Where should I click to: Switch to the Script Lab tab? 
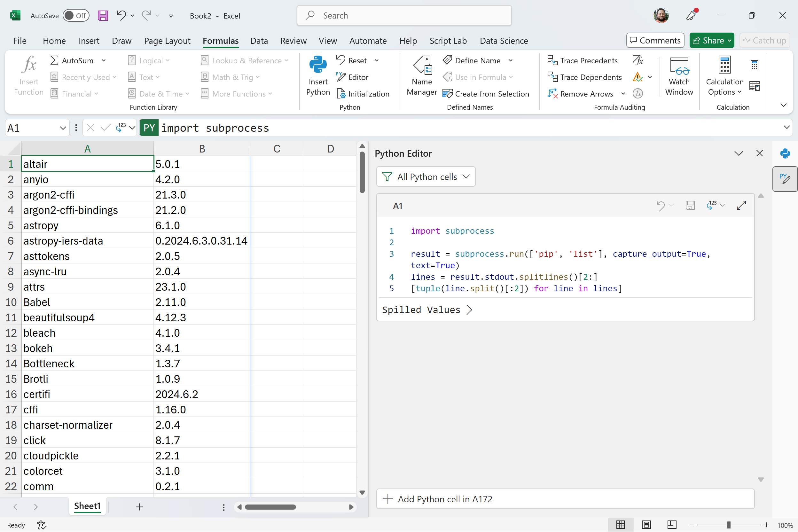tap(448, 41)
